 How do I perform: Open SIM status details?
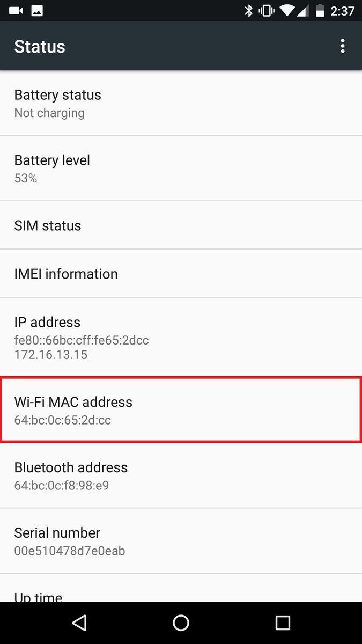pos(181,225)
